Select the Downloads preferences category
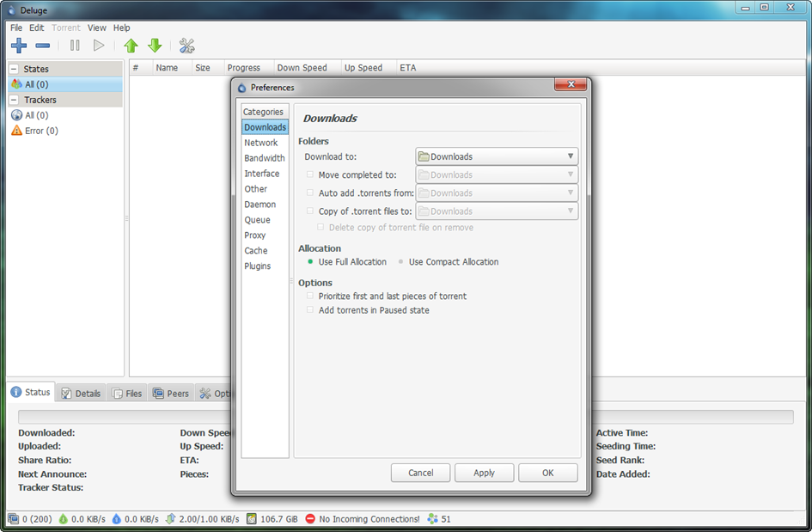The image size is (812, 532). (x=265, y=127)
